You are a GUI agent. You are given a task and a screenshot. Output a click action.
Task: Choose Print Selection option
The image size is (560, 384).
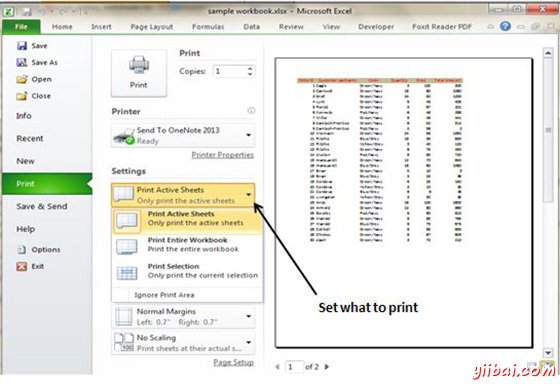click(188, 273)
